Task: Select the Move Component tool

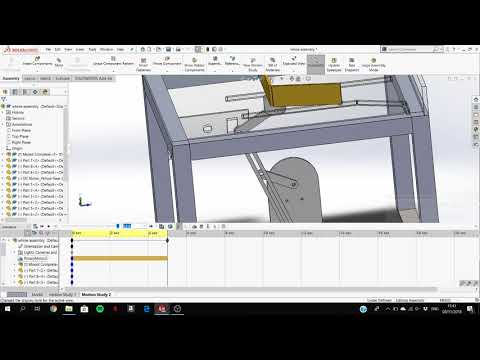Action: click(x=167, y=61)
